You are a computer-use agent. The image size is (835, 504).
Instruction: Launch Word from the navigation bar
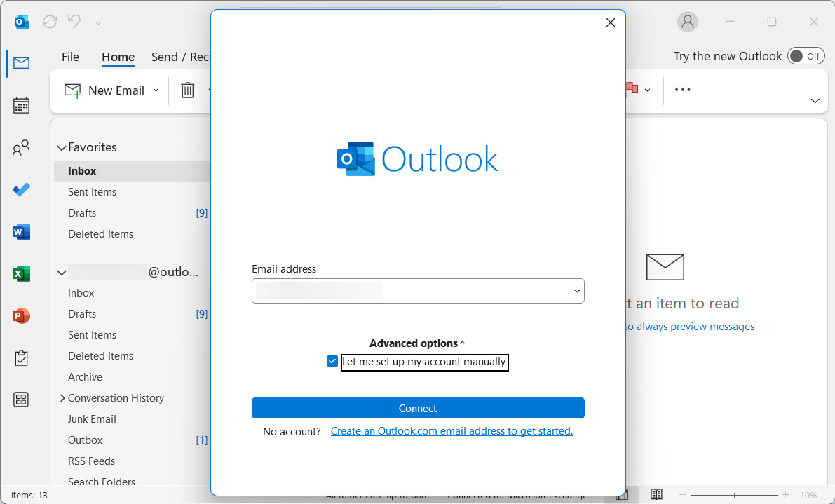[21, 231]
